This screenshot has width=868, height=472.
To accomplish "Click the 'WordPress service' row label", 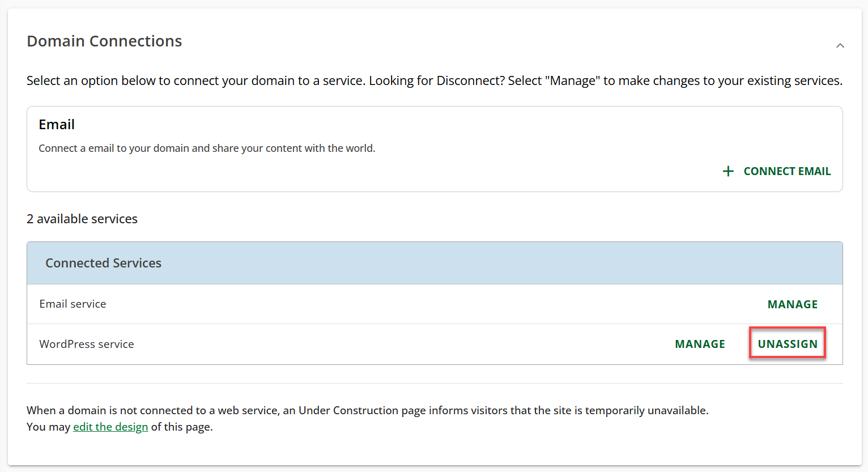I will [87, 344].
